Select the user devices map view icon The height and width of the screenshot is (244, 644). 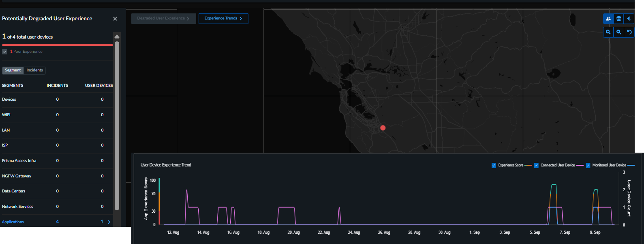coord(608,19)
